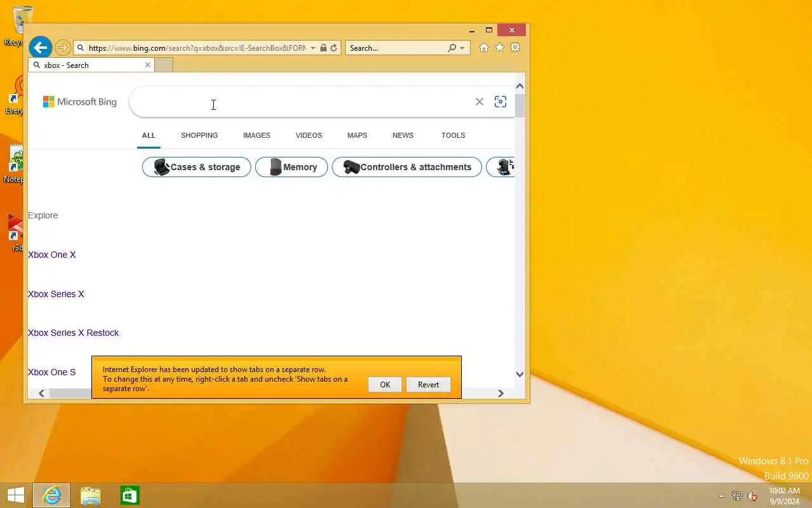Viewport: 812px width, 508px height.
Task: Click Revert on the tabs notification
Action: click(428, 385)
